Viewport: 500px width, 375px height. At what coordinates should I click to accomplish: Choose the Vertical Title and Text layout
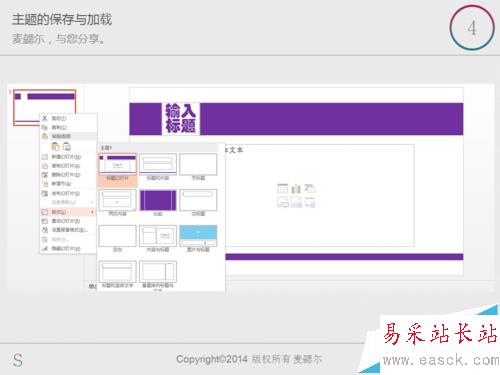click(x=158, y=275)
